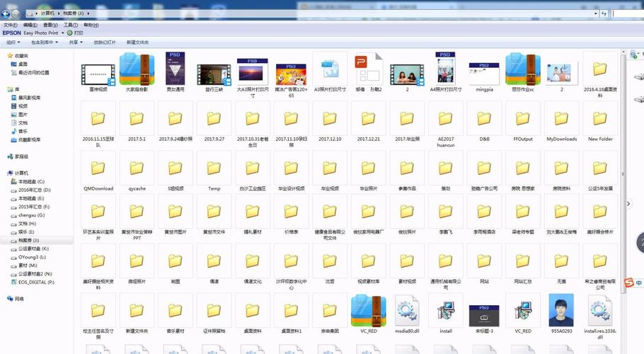Click 计算机 in the address breadcrumb
The height and width of the screenshot is (354, 644).
coord(47,13)
